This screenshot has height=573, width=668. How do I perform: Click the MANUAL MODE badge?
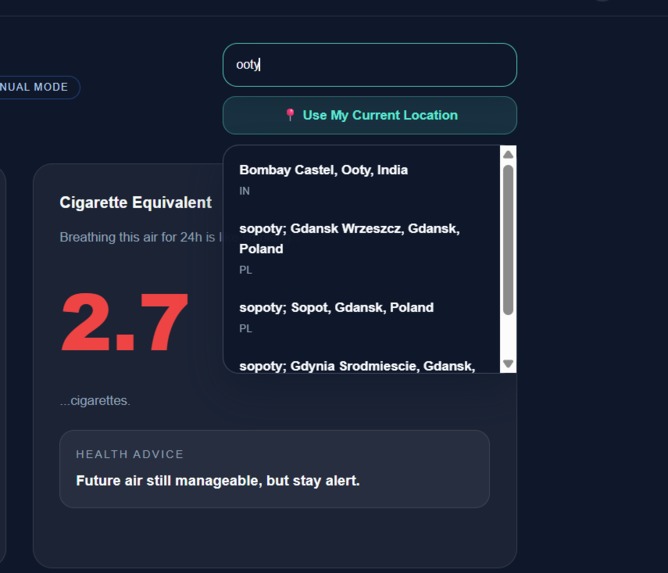[34, 87]
